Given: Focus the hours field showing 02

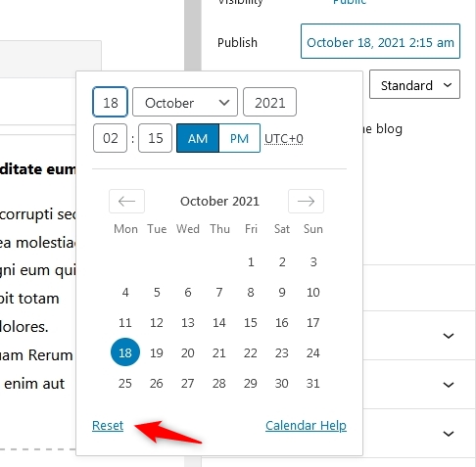Looking at the screenshot, I should tap(110, 138).
